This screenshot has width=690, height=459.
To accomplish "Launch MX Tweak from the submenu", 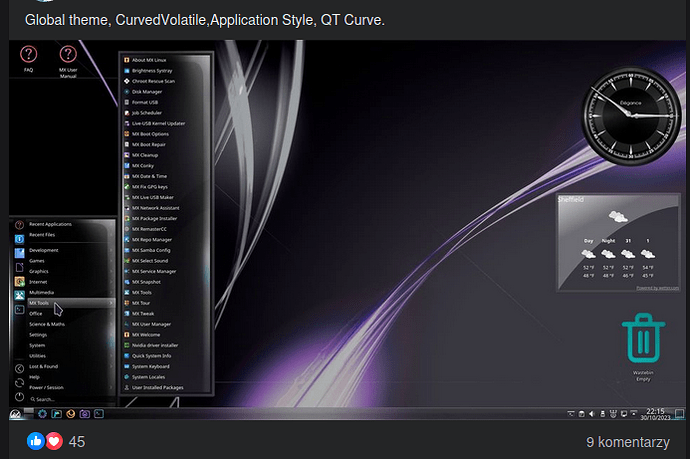I will pyautogui.click(x=166, y=313).
